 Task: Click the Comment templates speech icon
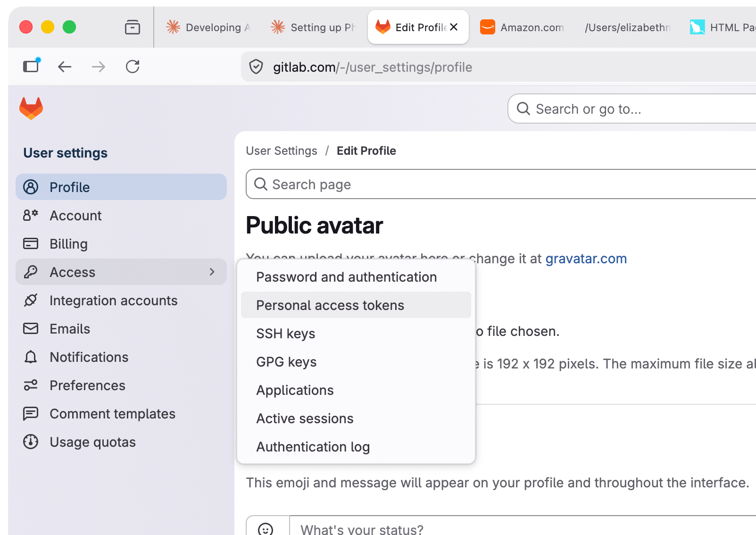click(x=31, y=414)
